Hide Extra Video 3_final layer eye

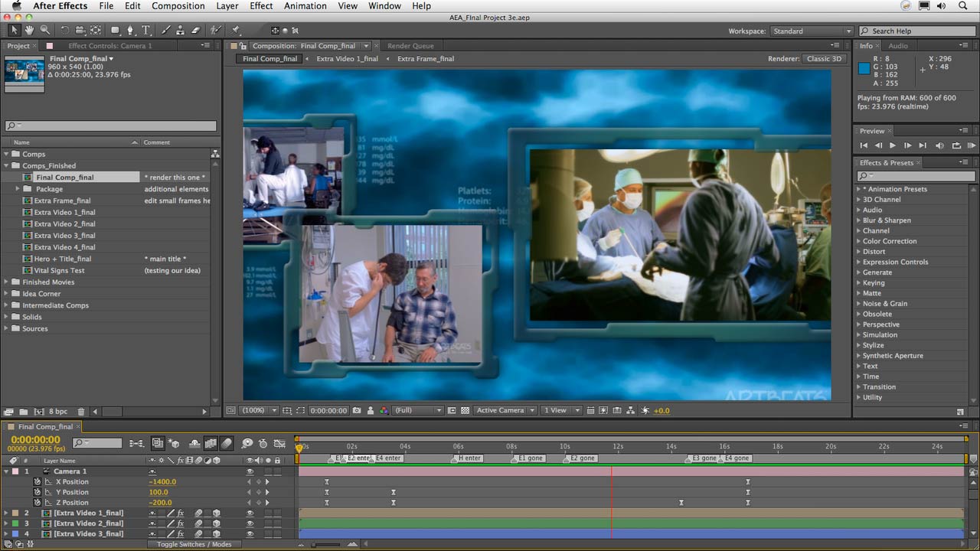250,533
